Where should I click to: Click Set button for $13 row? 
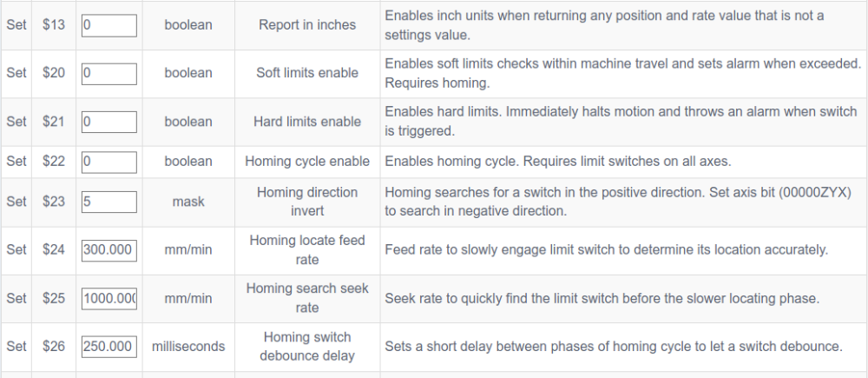coord(16,25)
